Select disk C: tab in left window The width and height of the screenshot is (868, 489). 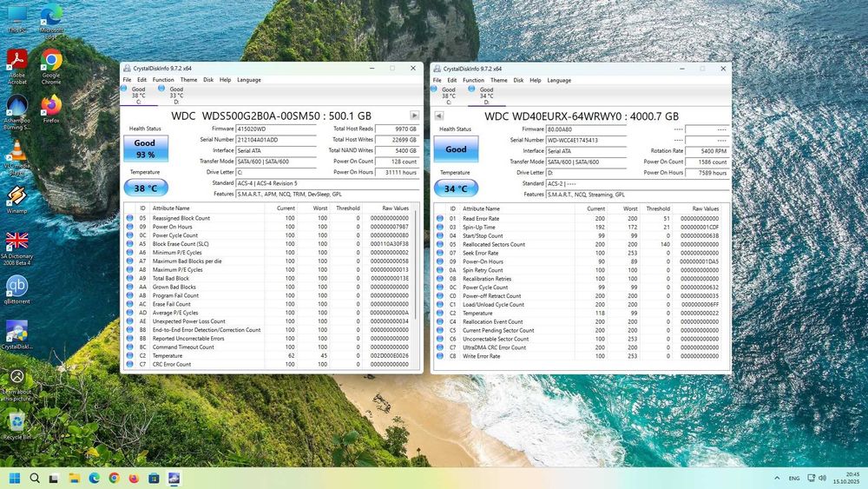138,96
